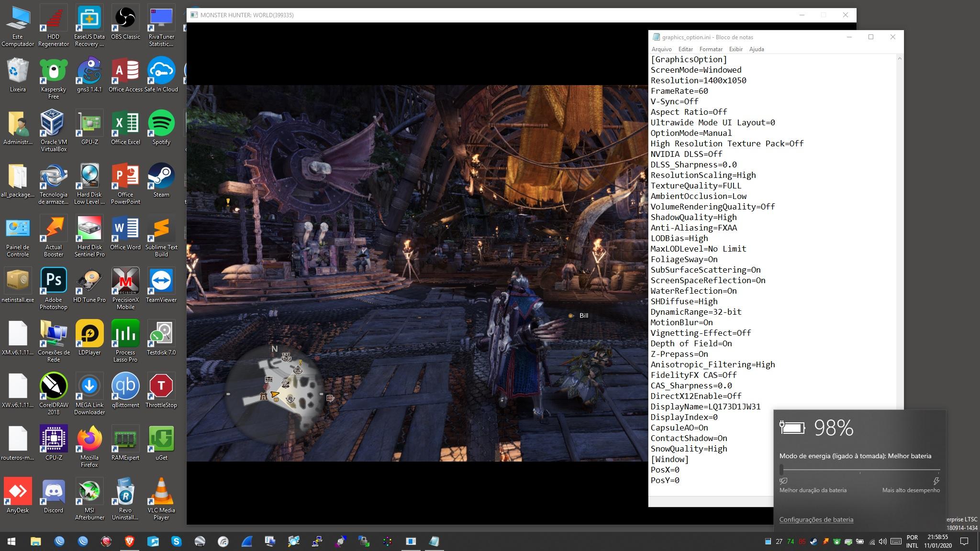The image size is (980, 551).
Task: Click the V-Sync=Off line in Notepad
Action: (x=674, y=101)
